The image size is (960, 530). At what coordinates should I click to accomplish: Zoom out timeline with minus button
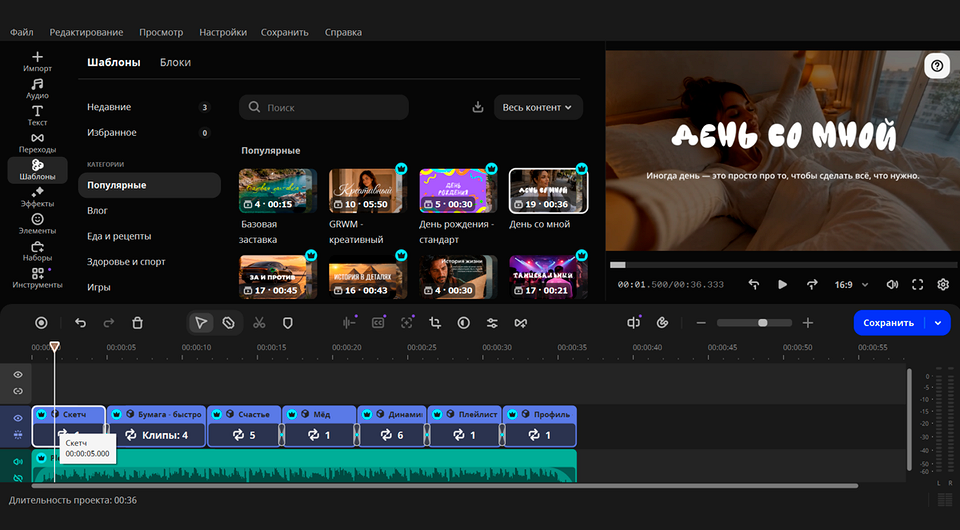coord(701,323)
